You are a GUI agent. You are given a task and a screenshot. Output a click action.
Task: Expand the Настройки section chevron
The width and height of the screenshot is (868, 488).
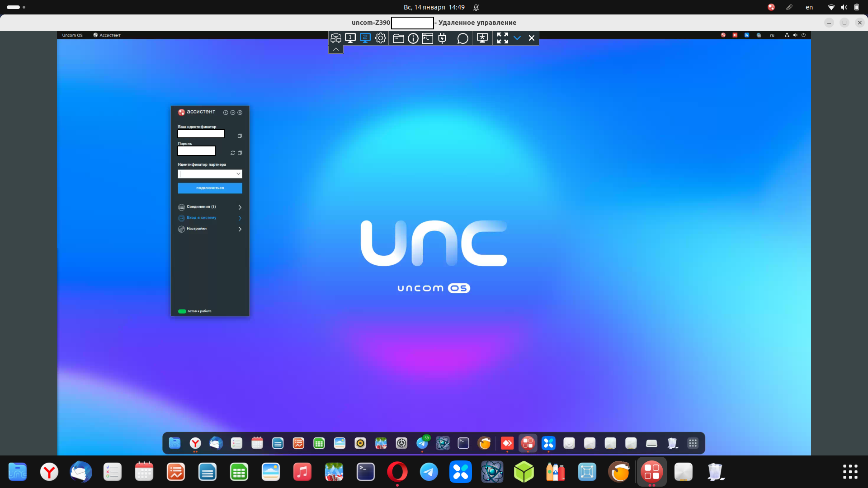click(x=240, y=229)
